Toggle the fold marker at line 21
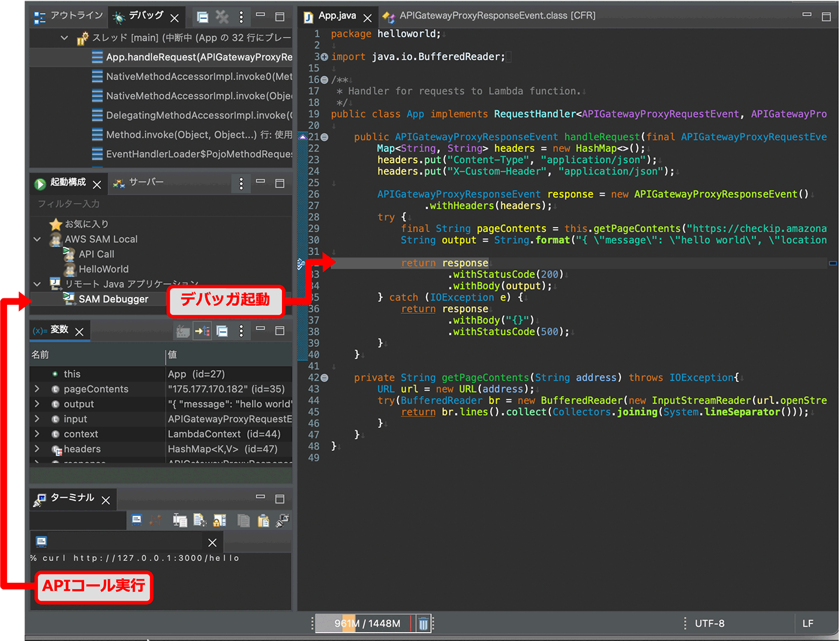 pos(325,137)
